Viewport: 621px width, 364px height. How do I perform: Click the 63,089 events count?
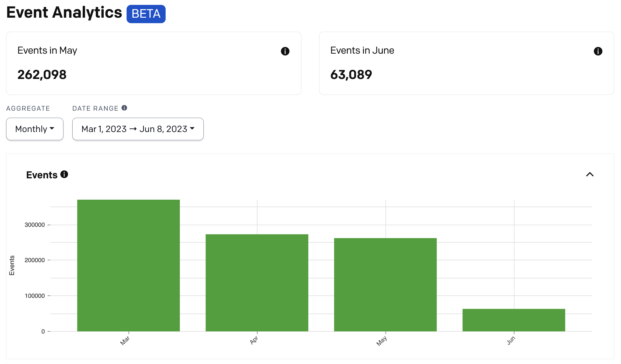[351, 75]
